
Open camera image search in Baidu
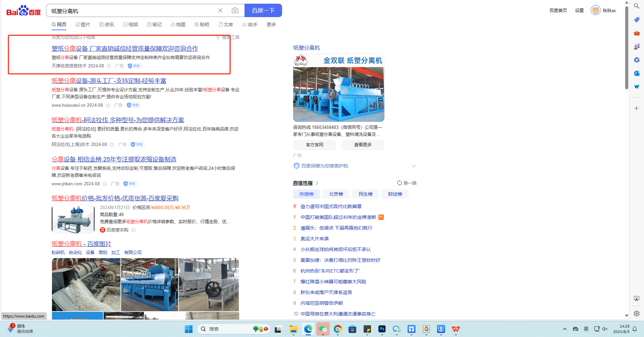[235, 10]
